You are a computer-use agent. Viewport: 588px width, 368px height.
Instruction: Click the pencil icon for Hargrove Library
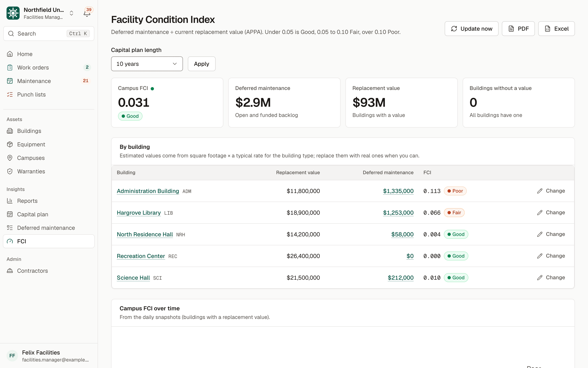click(540, 213)
